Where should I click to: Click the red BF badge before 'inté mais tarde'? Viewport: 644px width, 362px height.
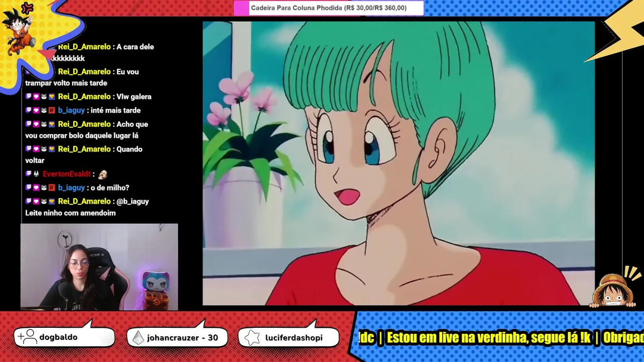(51, 110)
